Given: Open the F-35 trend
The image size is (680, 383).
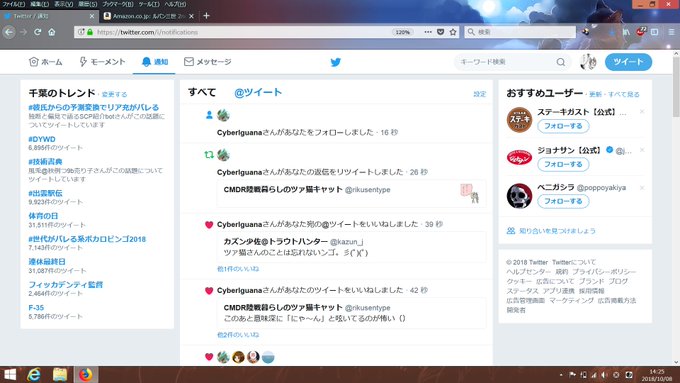Looking at the screenshot, I should (x=36, y=308).
